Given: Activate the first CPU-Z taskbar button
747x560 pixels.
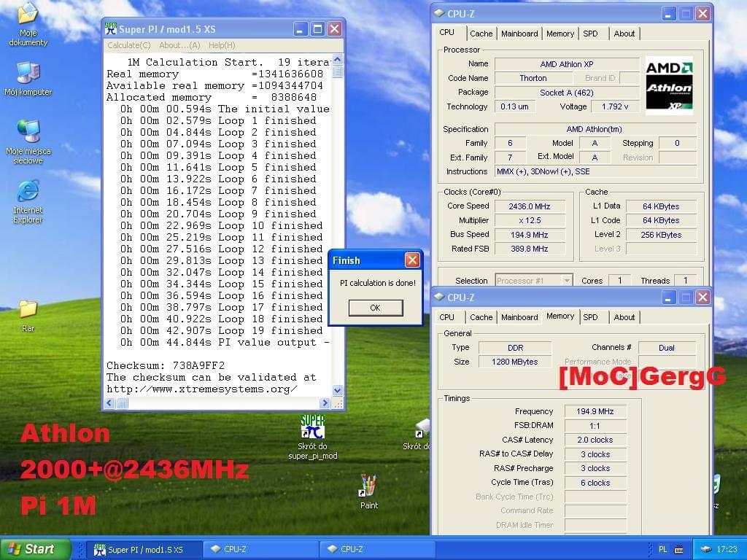Looking at the screenshot, I should [260, 550].
